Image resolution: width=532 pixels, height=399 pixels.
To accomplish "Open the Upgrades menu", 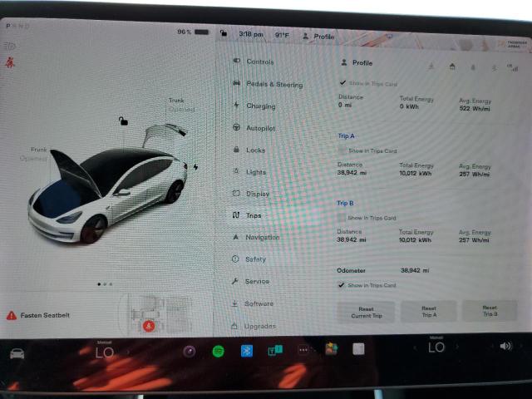I will [254, 326].
